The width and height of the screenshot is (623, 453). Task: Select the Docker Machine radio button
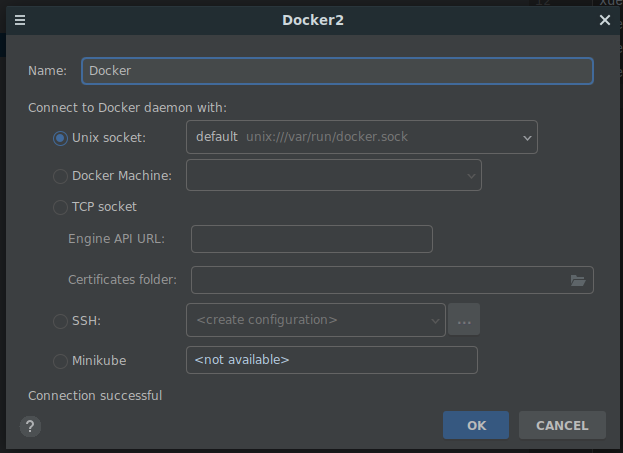pos(60,176)
